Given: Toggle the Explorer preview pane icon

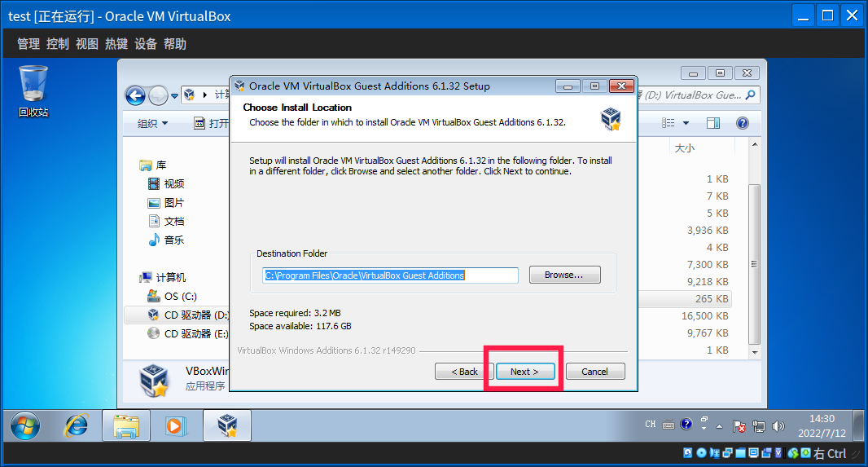Looking at the screenshot, I should [713, 123].
